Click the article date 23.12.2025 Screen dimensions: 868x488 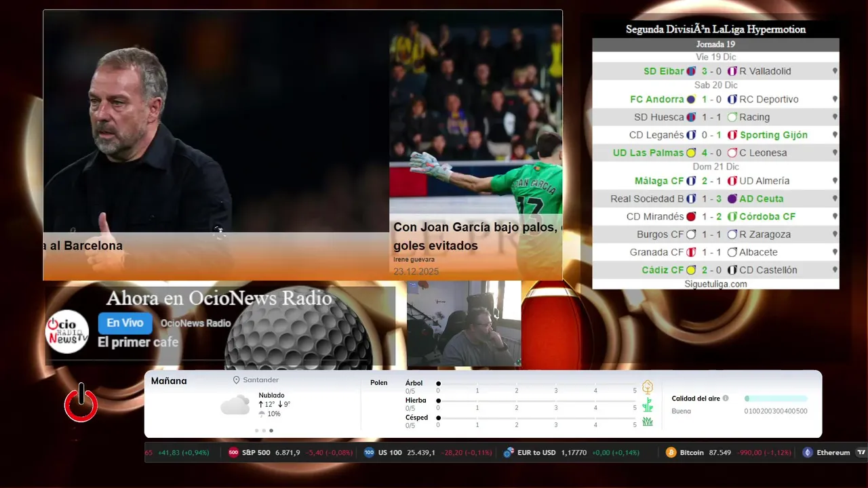[416, 271]
